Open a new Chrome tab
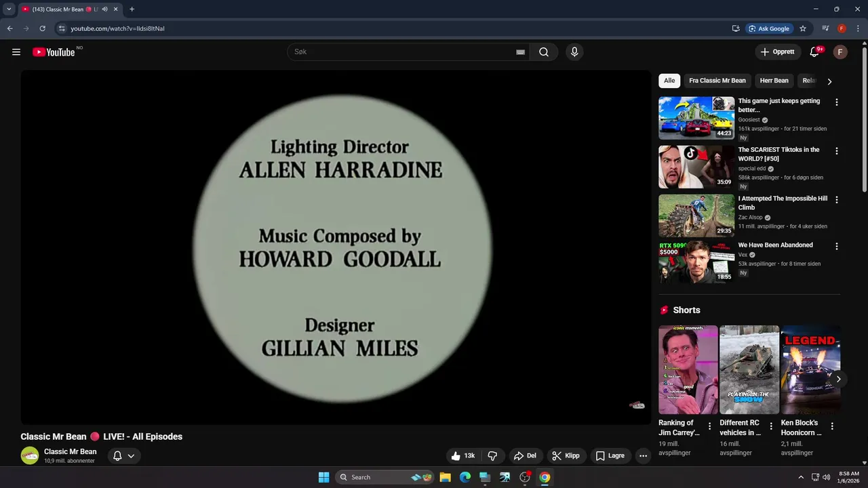This screenshot has width=868, height=488. click(x=132, y=9)
